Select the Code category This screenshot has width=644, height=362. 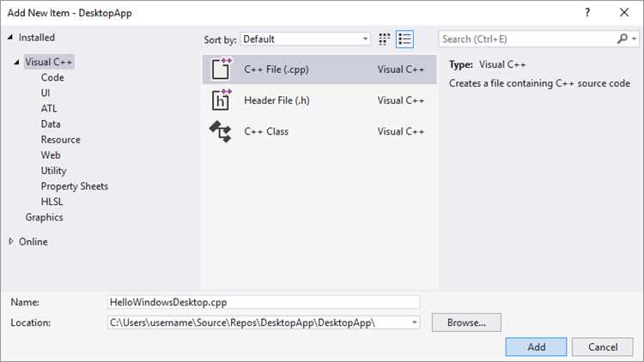(x=52, y=77)
